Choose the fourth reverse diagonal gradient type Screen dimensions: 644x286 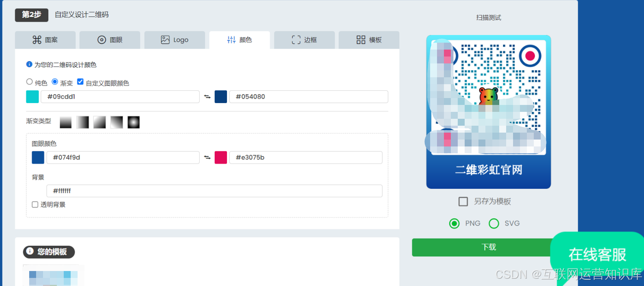tap(117, 122)
